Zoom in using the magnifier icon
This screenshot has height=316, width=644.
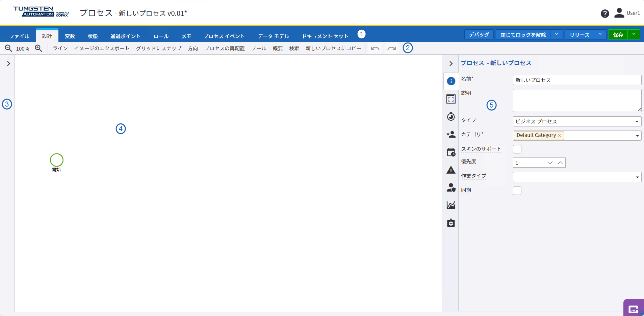38,48
